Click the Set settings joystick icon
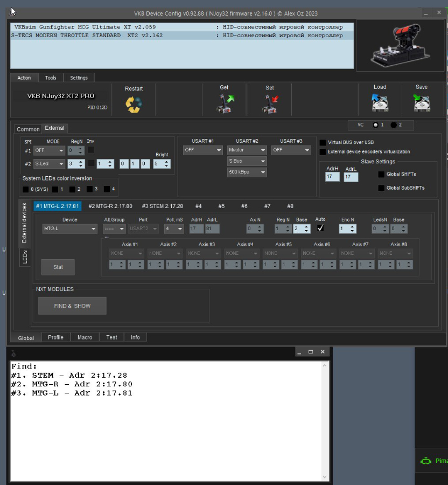The image size is (448, 485). tap(270, 103)
